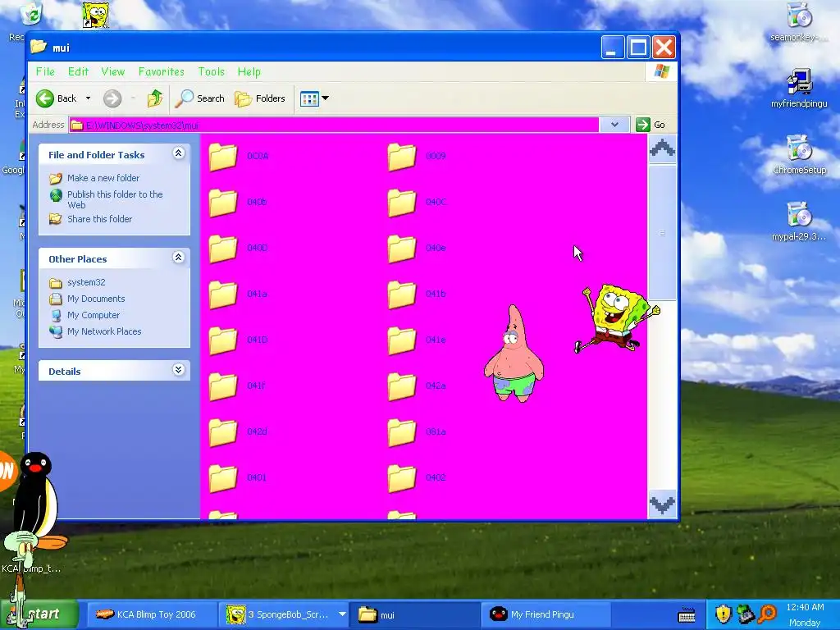Click the 040e folder icon
This screenshot has height=630, width=840.
[x=402, y=249]
